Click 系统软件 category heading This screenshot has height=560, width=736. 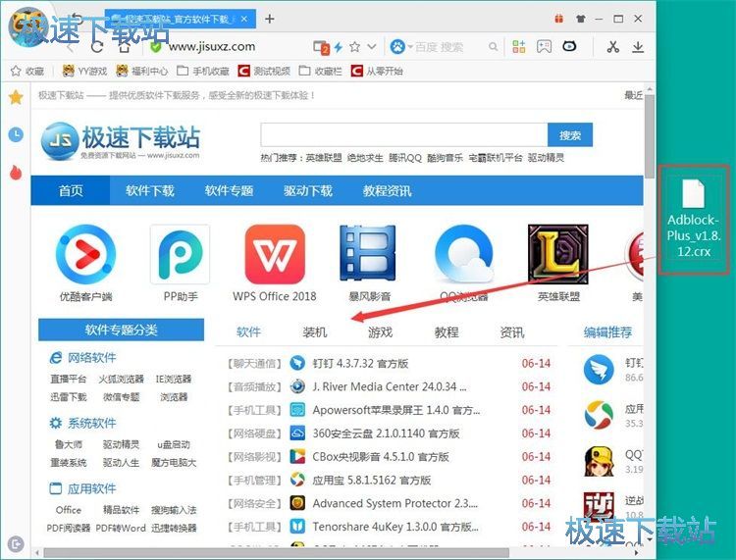(91, 424)
